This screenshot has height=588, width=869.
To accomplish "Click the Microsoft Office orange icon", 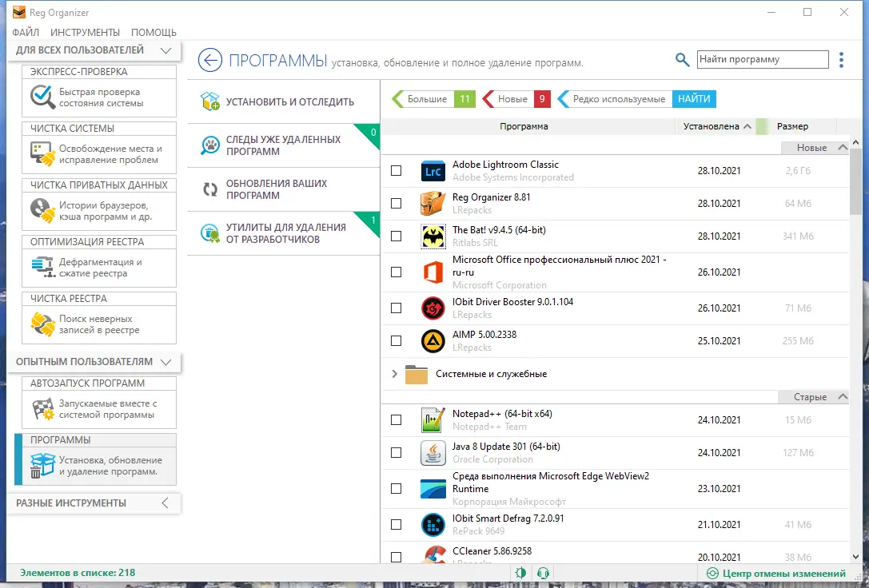I will (x=433, y=272).
